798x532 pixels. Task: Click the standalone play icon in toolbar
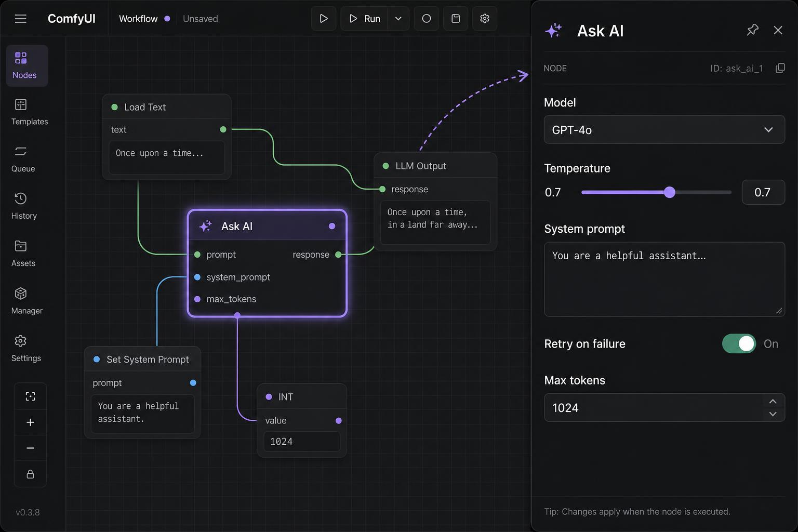pos(324,19)
